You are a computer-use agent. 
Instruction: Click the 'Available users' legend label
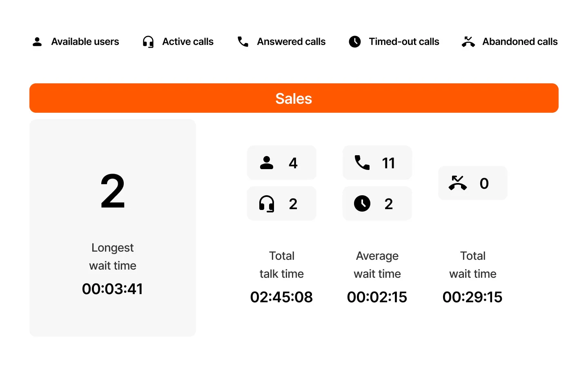[85, 42]
